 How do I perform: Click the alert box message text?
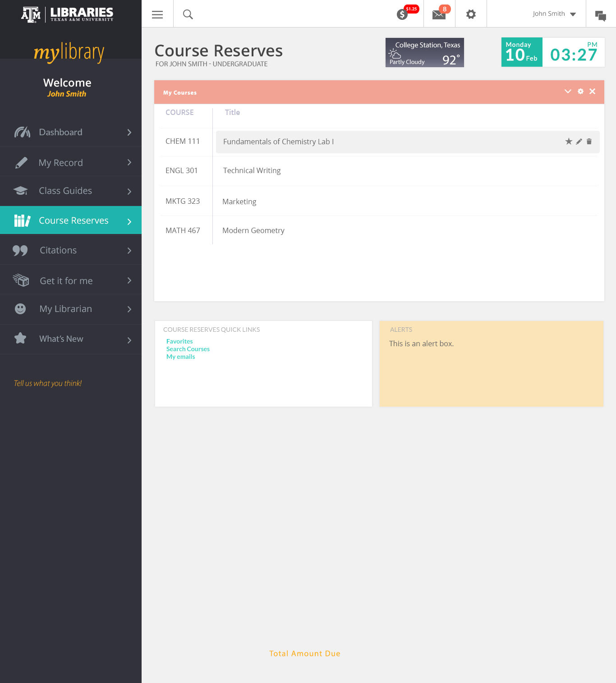tap(422, 344)
